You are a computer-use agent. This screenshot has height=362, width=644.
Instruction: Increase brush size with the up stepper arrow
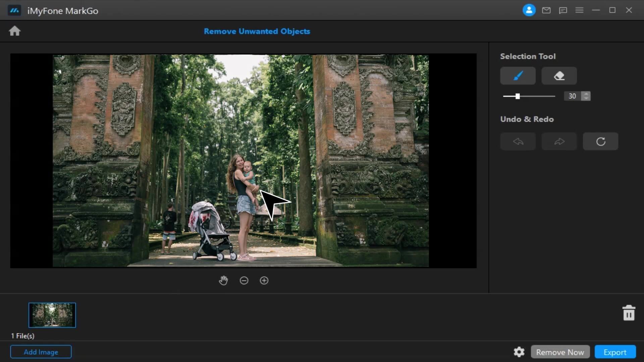click(x=586, y=94)
